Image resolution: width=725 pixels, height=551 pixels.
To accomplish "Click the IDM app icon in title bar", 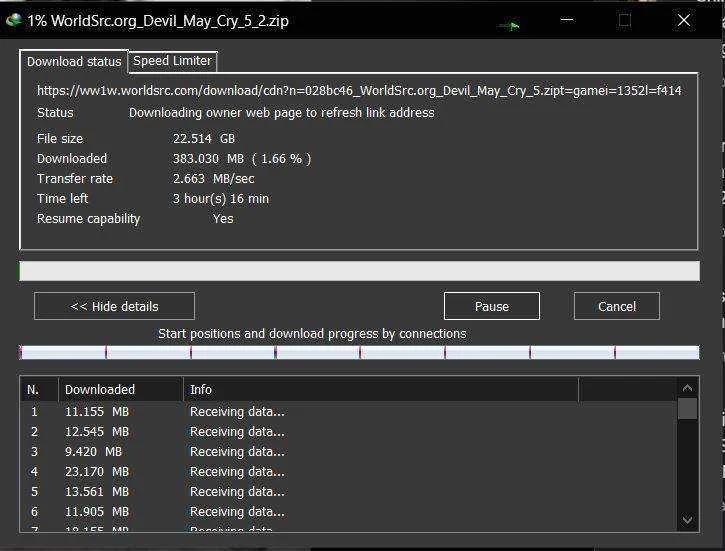I will coord(14,20).
